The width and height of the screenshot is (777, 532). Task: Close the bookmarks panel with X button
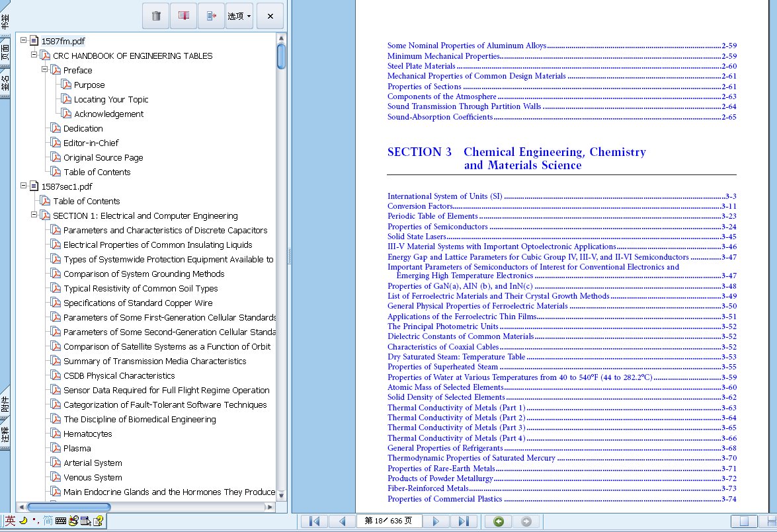point(270,16)
